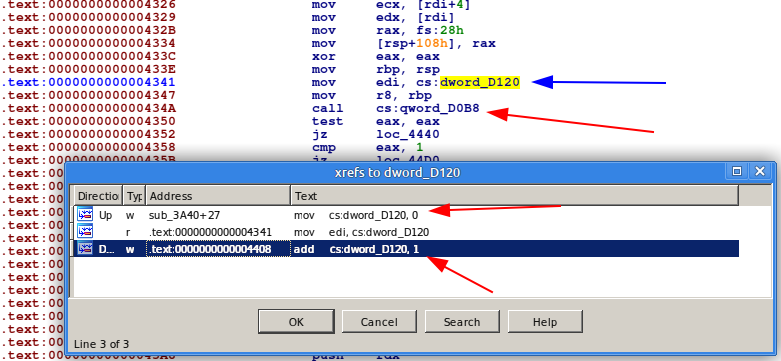The height and width of the screenshot is (361, 781).
Task: Click address .text:0000000000004358 line
Action: click(88, 147)
